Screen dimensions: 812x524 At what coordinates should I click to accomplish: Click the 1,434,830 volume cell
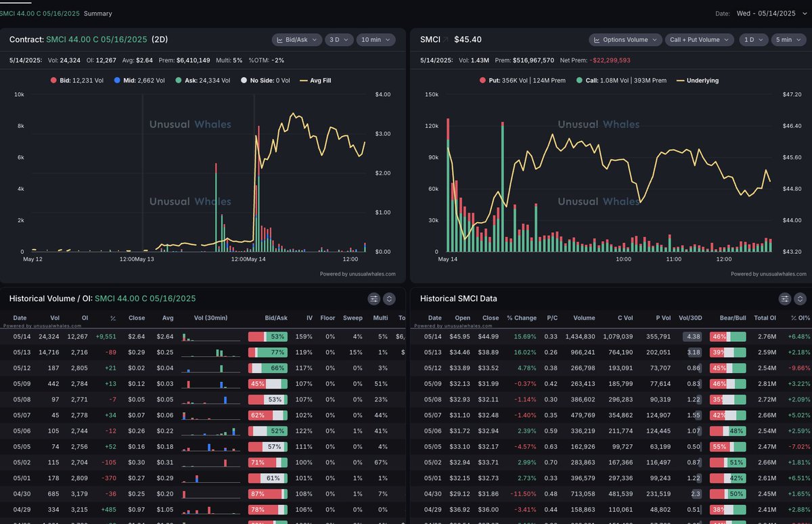click(x=580, y=336)
